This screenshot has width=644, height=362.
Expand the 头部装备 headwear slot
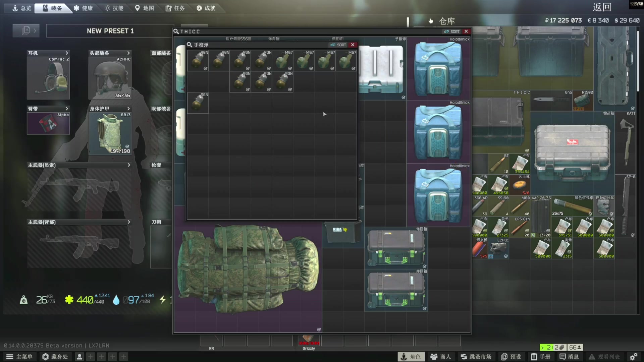click(x=128, y=53)
